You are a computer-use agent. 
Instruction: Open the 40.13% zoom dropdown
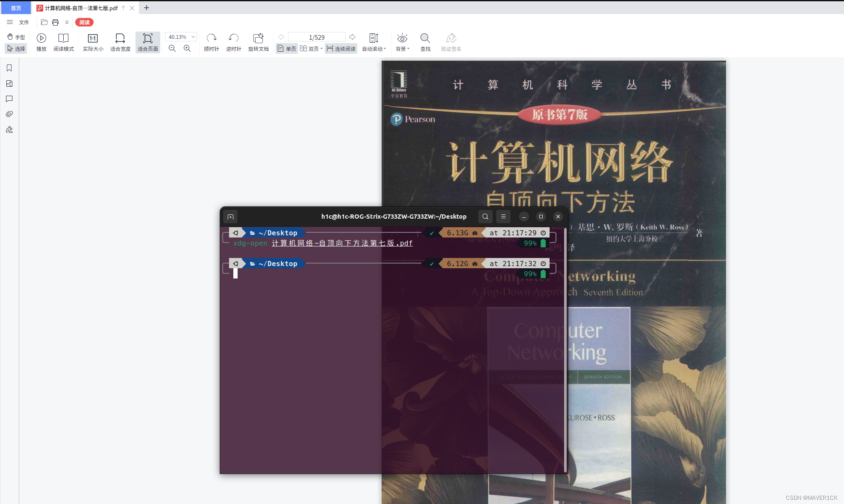click(x=181, y=37)
